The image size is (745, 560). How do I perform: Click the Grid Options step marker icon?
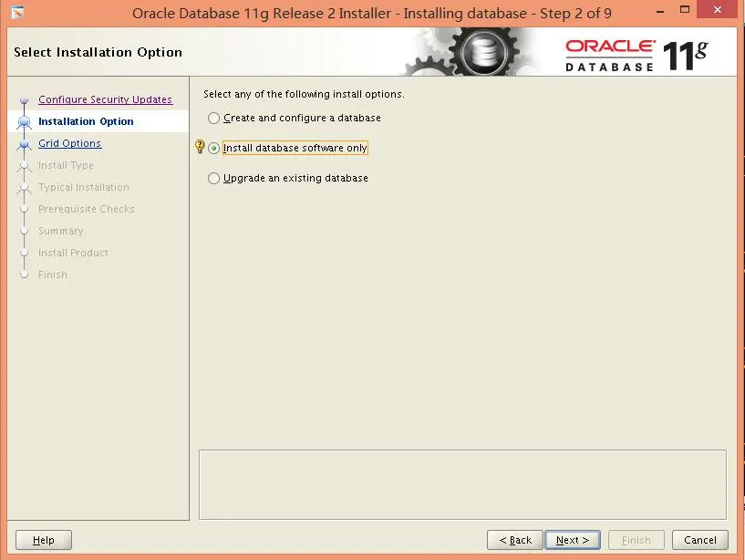[25, 144]
